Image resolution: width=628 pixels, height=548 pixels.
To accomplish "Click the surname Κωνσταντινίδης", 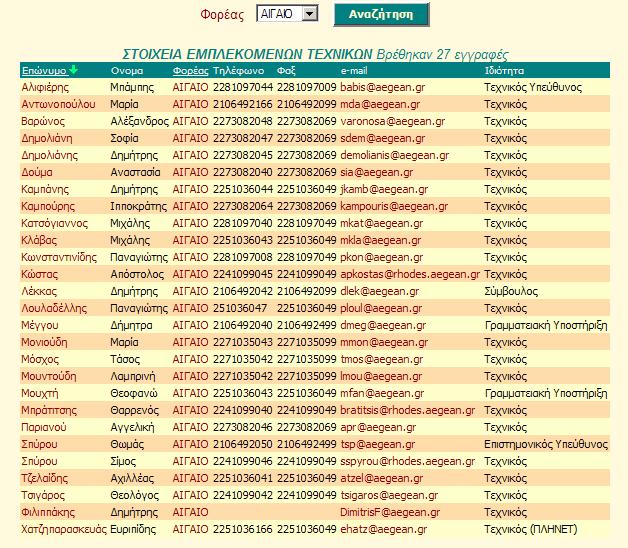I will coord(59,257).
